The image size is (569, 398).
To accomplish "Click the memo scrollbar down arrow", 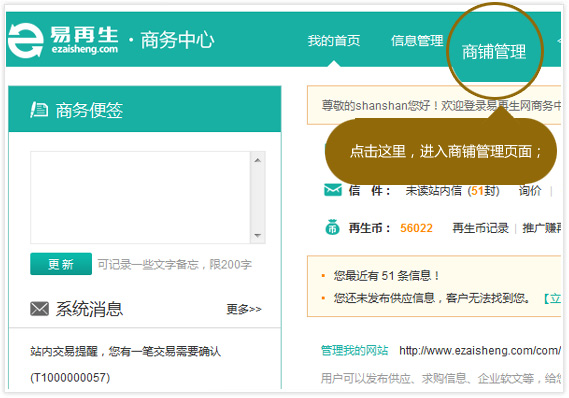I will pyautogui.click(x=258, y=235).
